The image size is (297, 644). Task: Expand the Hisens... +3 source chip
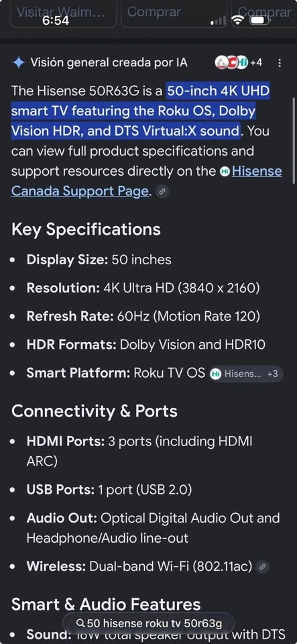[246, 374]
